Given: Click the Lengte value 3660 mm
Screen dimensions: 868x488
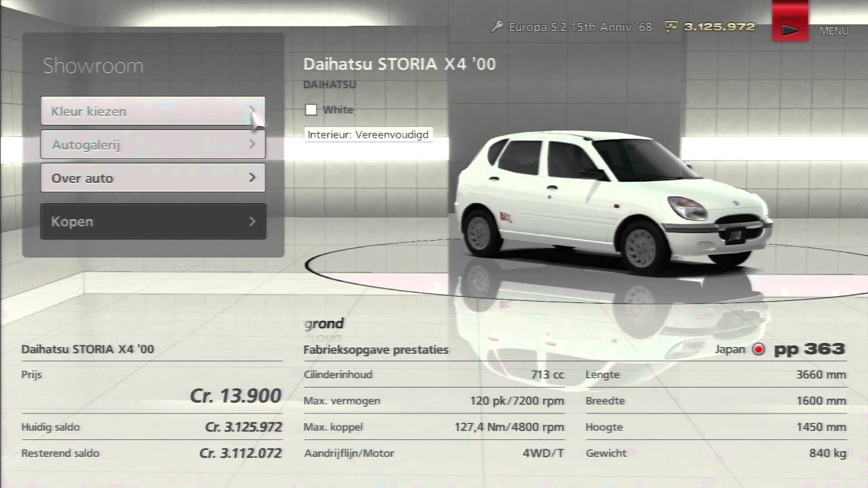Looking at the screenshot, I should pos(821,374).
